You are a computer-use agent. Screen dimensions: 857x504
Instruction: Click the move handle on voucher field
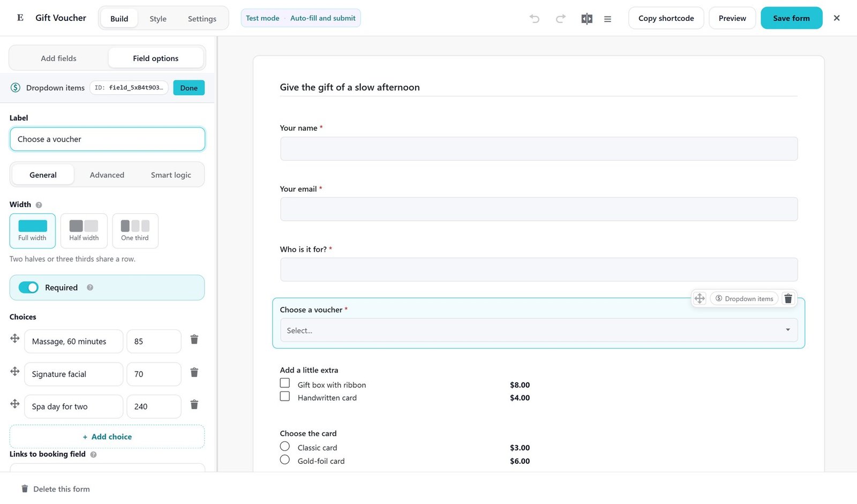(700, 298)
